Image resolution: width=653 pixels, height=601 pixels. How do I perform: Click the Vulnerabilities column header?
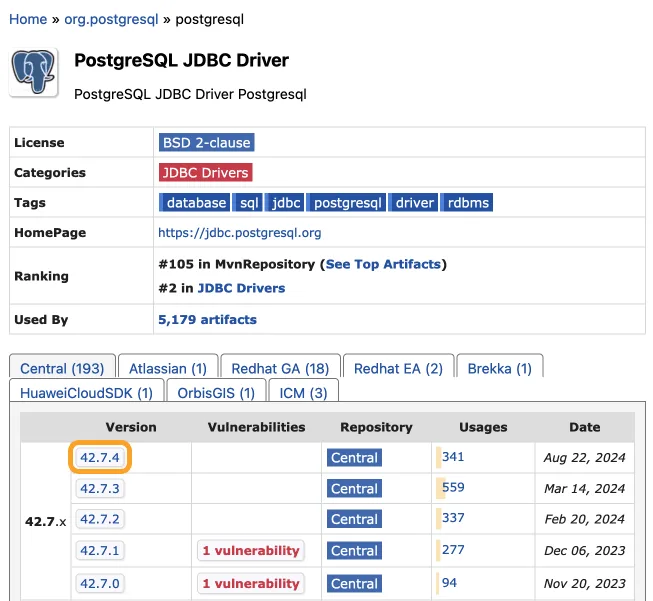tap(257, 427)
